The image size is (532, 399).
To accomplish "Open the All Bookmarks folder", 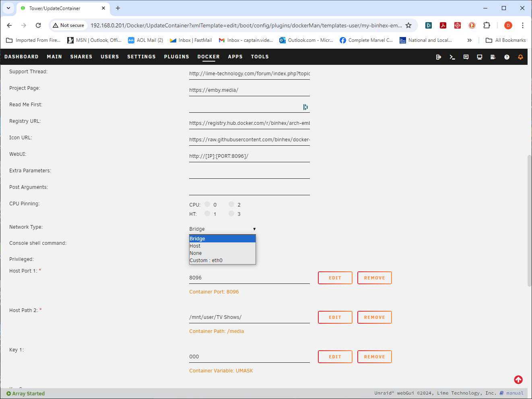I will point(506,40).
